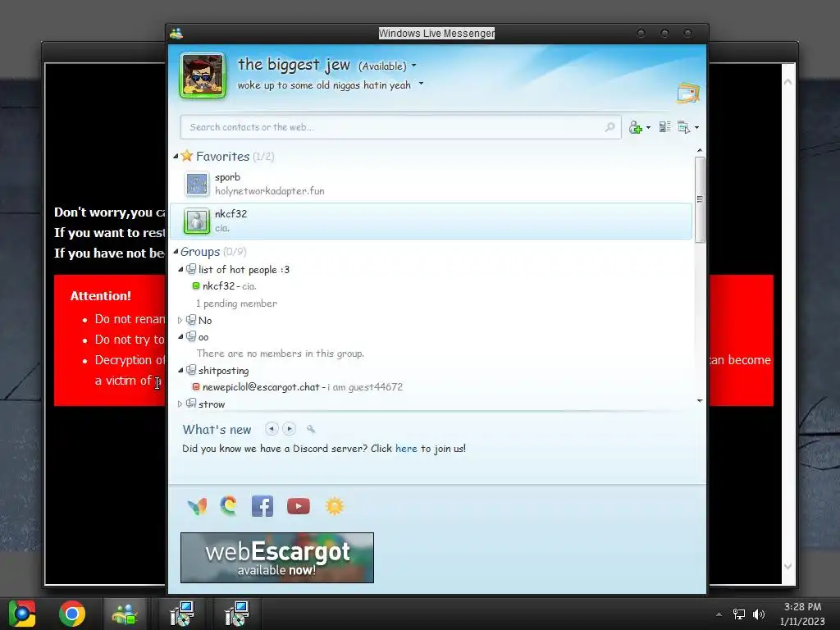Click the contact list scrollbar thumb
This screenshot has width=840, height=630.
(x=700, y=199)
